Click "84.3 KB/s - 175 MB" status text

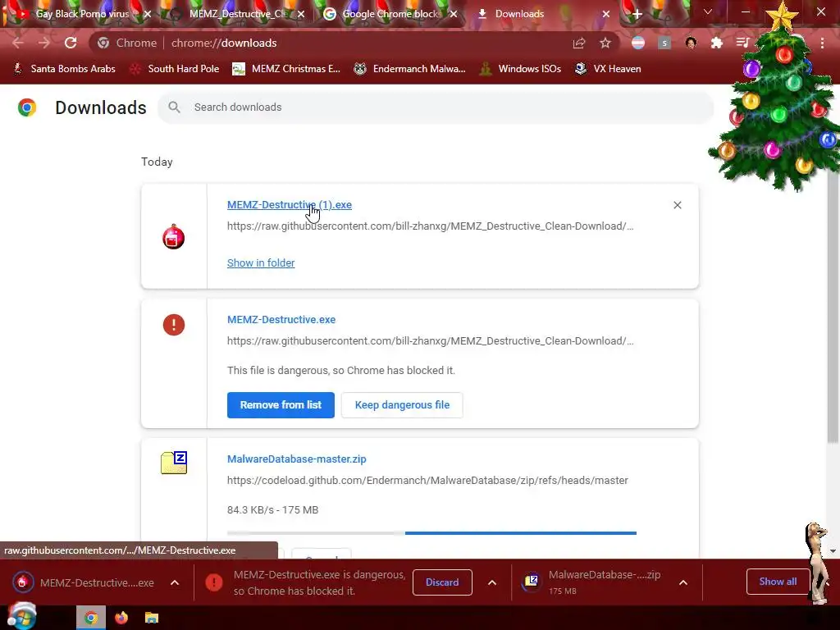[x=272, y=510]
